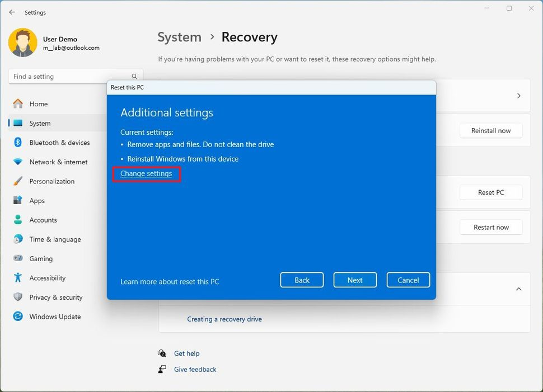Open Bluetooth & devices icon
Screen dimensions: 543x392
(x=18, y=143)
